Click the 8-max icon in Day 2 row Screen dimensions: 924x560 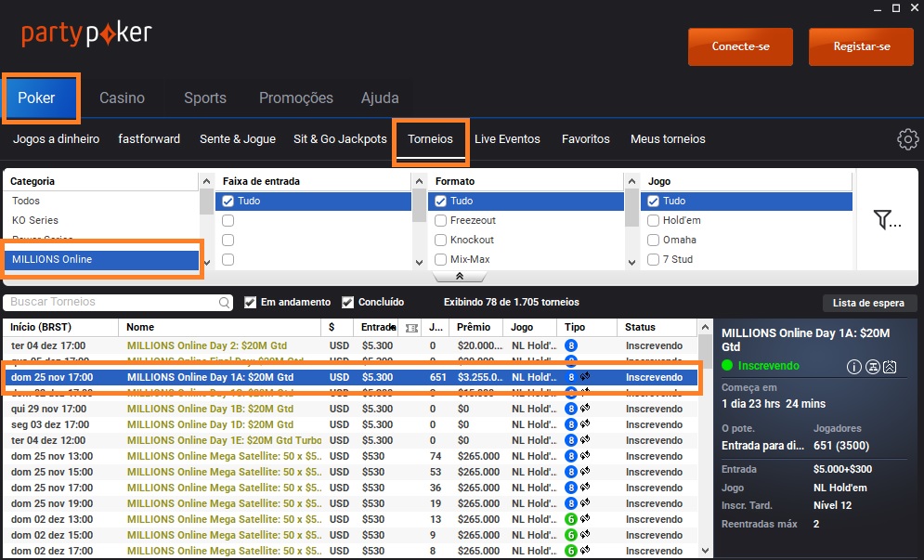click(570, 345)
